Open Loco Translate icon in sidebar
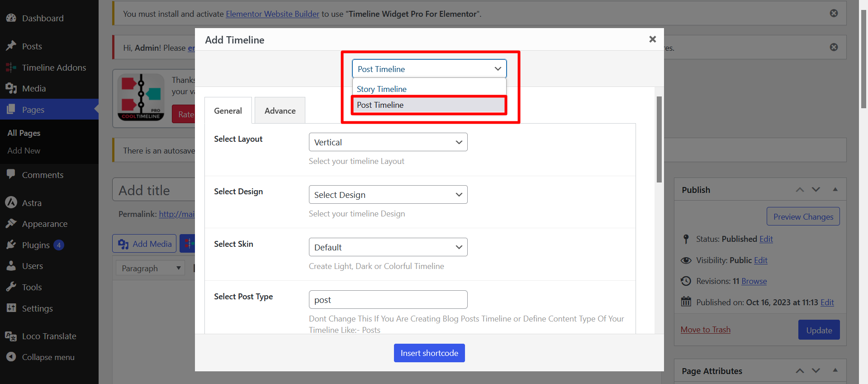Viewport: 868px width, 384px height. 11,336
